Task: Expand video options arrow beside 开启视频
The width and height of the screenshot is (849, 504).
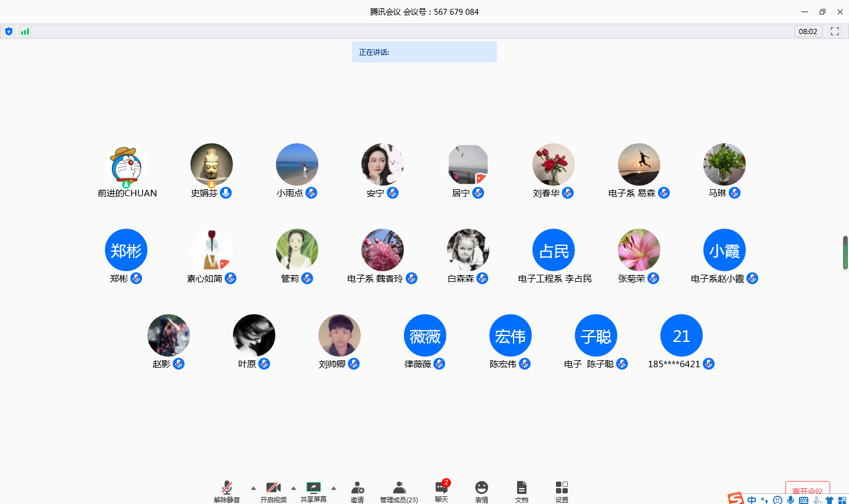Action: (294, 488)
